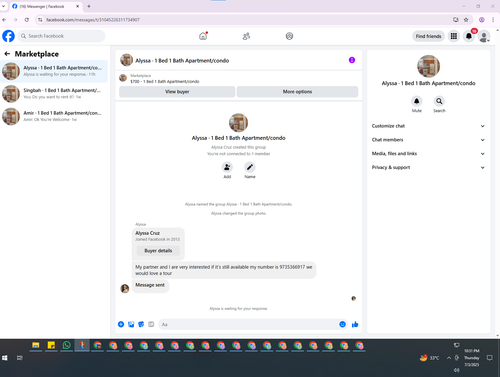This screenshot has height=377, width=500.
Task: Open the Friends icon in top navigation
Action: [x=246, y=36]
